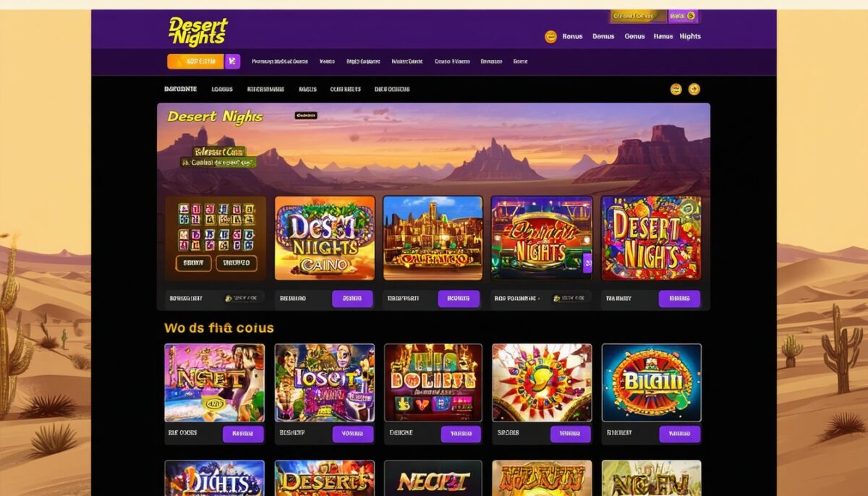Click the purple coin badge in the top-right corner
868x496 pixels.
684,16
